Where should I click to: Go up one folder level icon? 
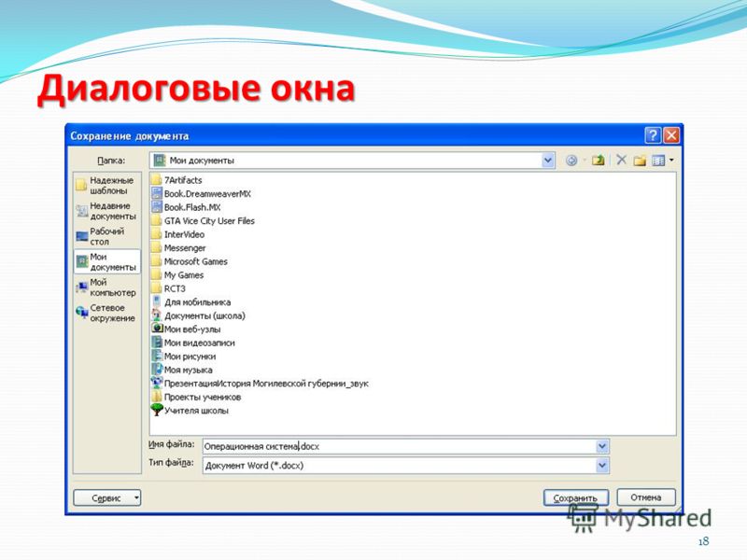click(598, 161)
